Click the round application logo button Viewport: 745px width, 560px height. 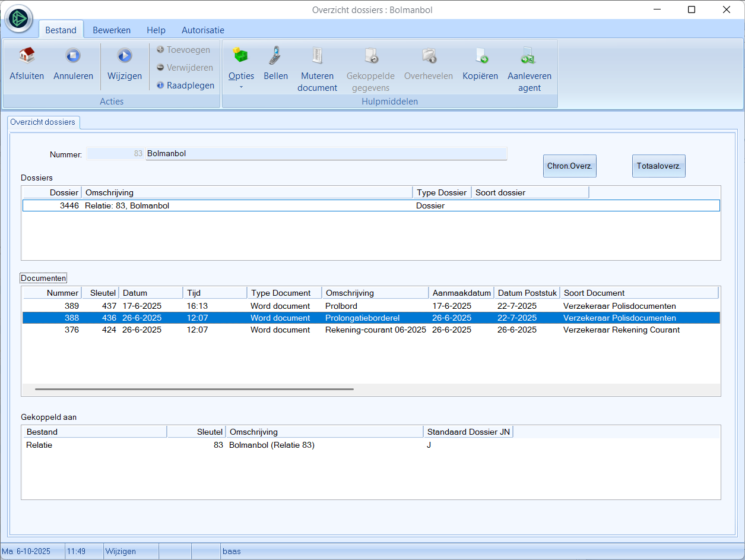19,19
